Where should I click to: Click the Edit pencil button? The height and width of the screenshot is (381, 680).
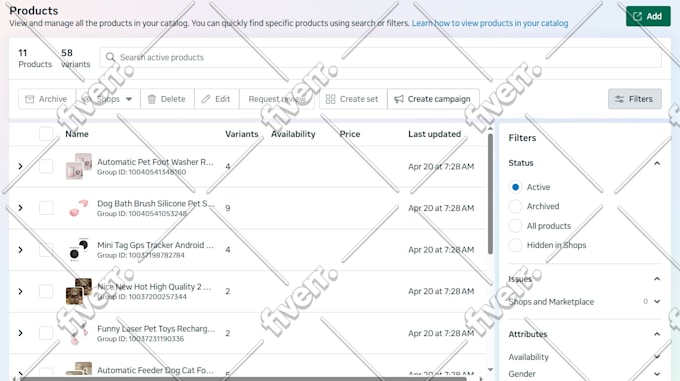(x=216, y=99)
